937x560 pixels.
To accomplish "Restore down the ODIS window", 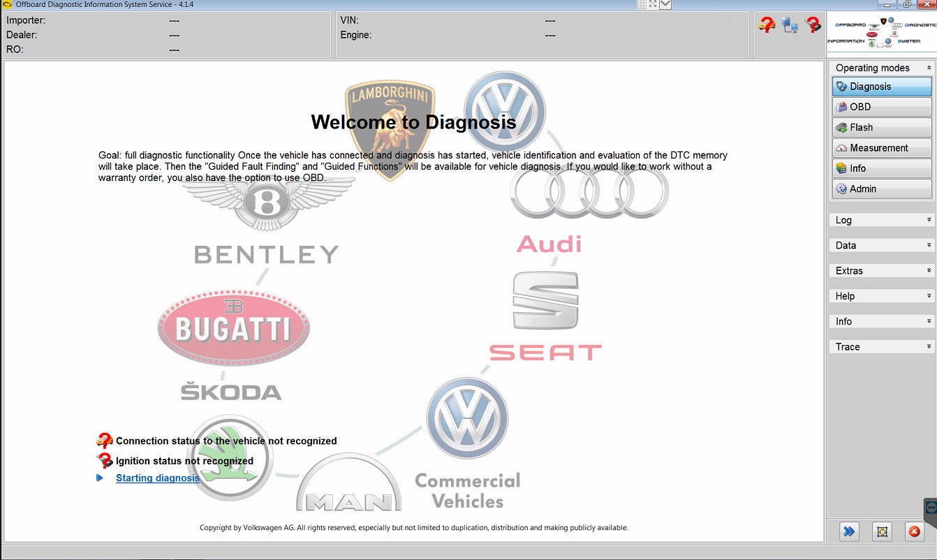I will tap(906, 4).
